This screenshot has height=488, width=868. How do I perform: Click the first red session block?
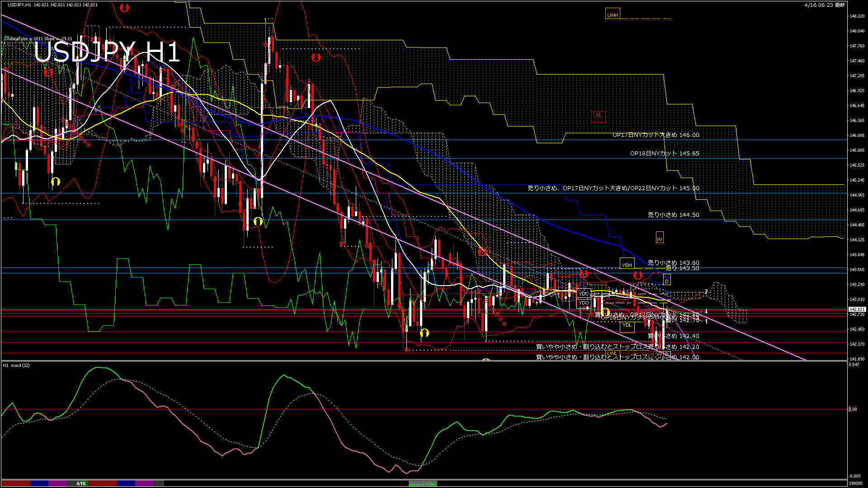tap(16, 483)
